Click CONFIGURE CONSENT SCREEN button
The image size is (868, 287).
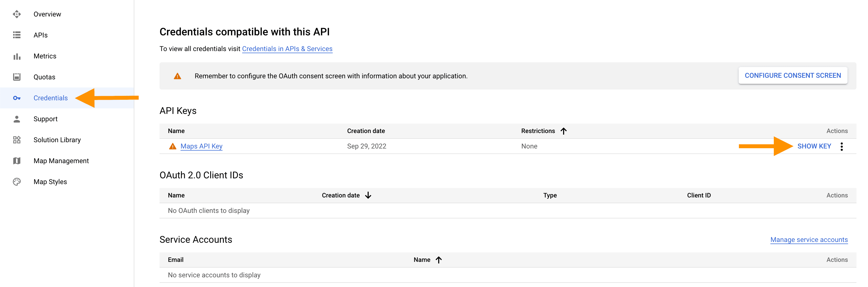[793, 76]
